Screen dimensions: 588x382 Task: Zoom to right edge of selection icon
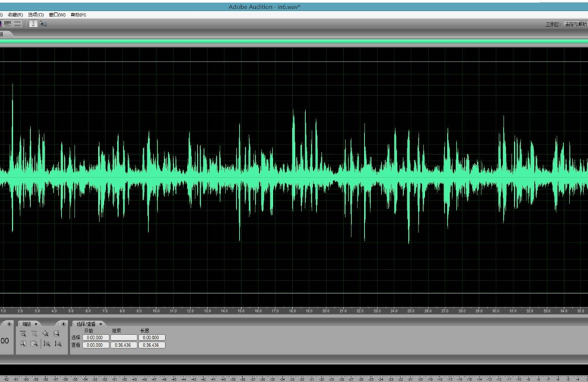pyautogui.click(x=34, y=344)
